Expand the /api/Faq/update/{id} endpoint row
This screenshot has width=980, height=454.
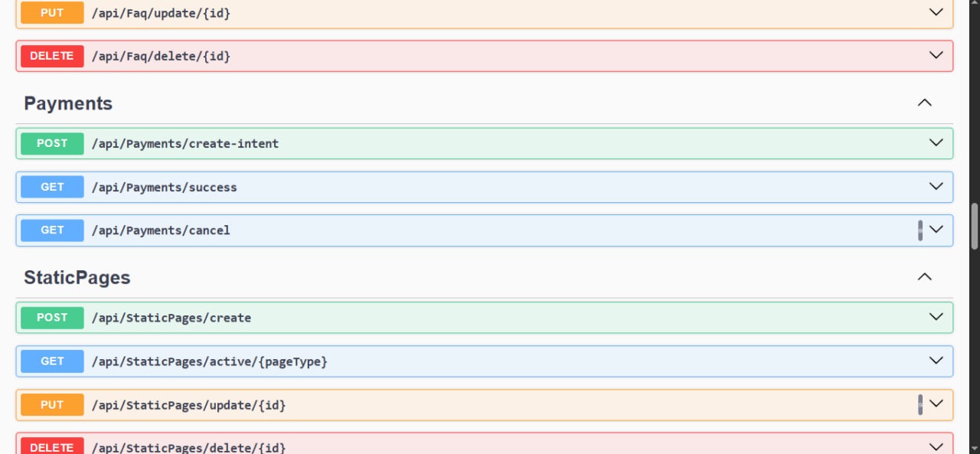(x=935, y=12)
